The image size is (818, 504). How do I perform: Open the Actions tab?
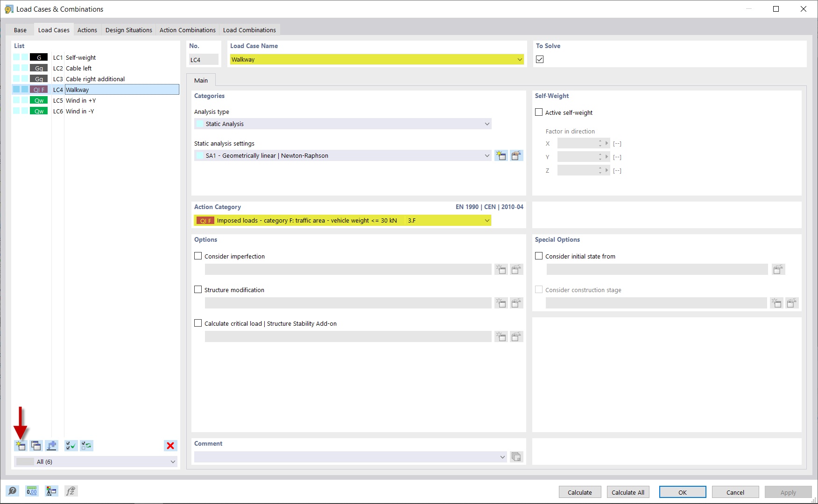click(x=87, y=30)
